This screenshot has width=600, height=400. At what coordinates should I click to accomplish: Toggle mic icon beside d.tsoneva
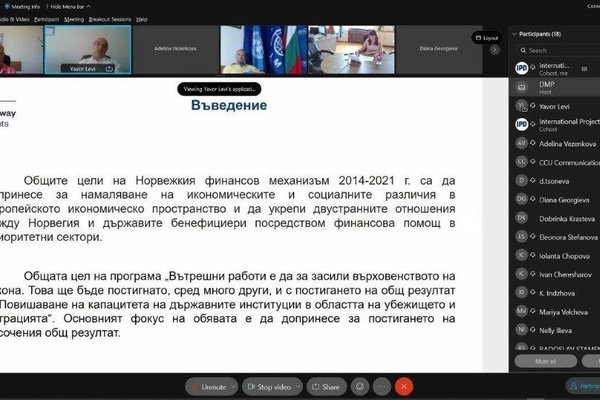pos(532,180)
